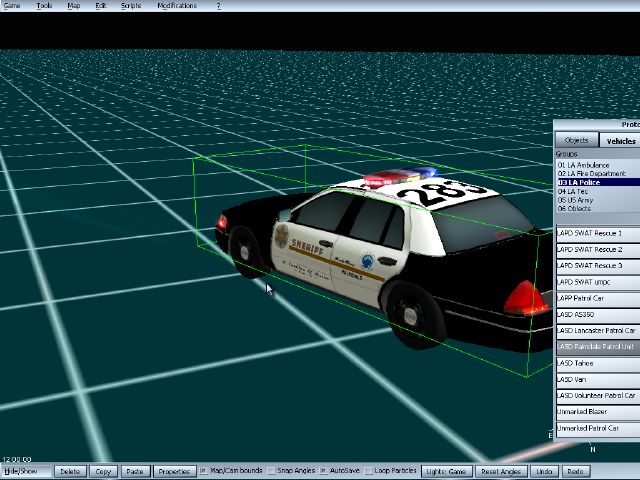Screen dimensions: 640x480
Task: Choose LAPD SWAT umpc prototype
Action: (x=598, y=282)
